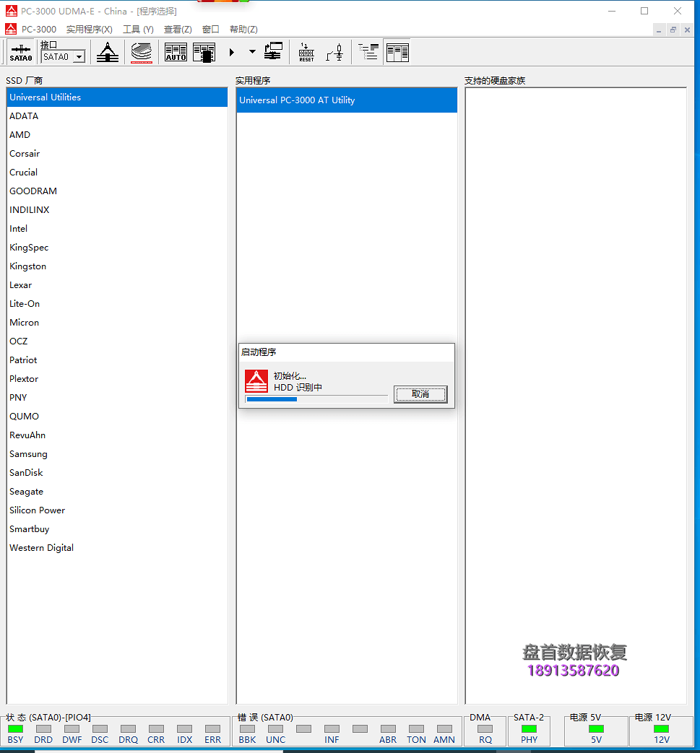Click the SATA0 port icon in toolbar

[x=21, y=52]
